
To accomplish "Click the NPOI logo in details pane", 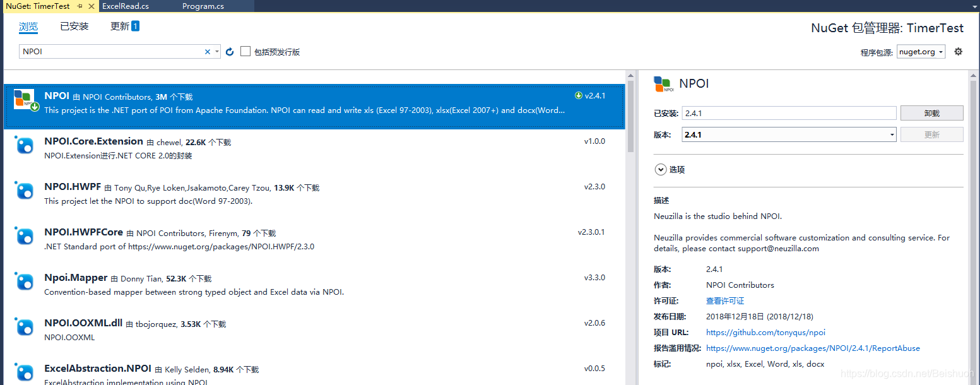I will coord(663,85).
